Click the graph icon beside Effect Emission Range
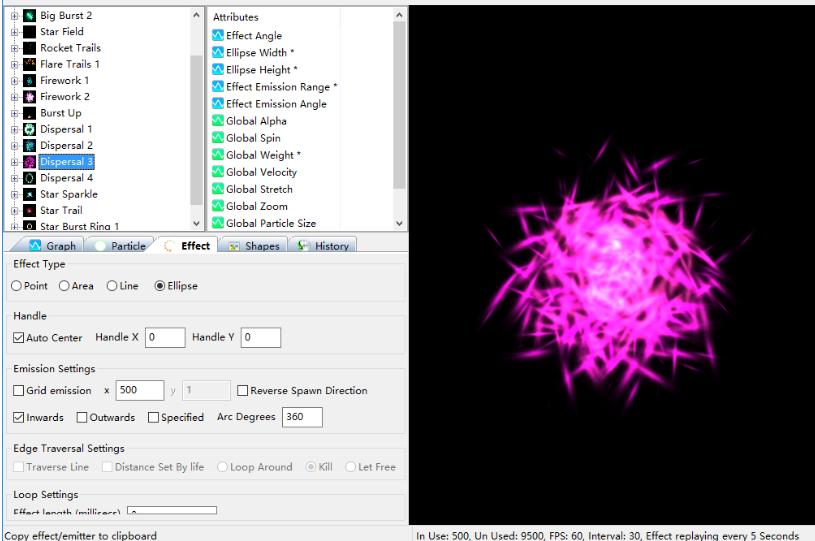Screen dimensions: 815x541 click(x=218, y=87)
